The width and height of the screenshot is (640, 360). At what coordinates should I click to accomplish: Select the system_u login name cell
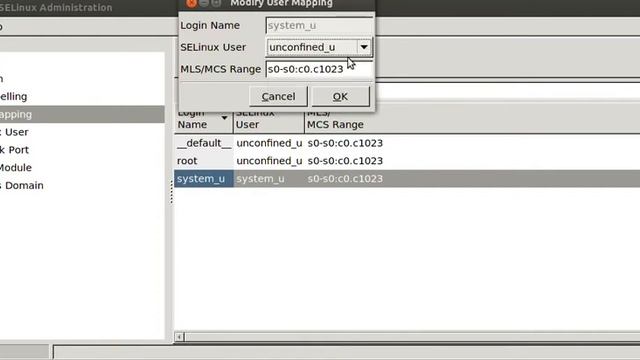coord(204,179)
